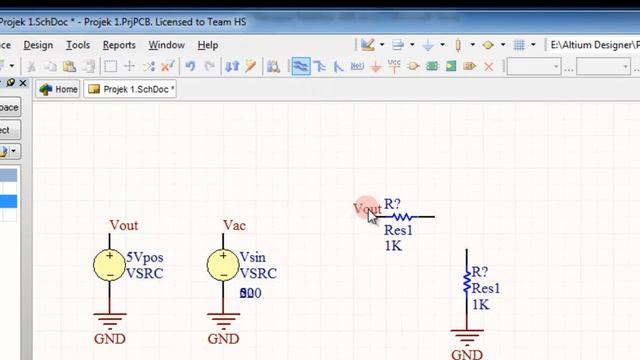The image size is (640, 360).
Task: Select the Vsin voltage source symbol
Action: [x=223, y=265]
